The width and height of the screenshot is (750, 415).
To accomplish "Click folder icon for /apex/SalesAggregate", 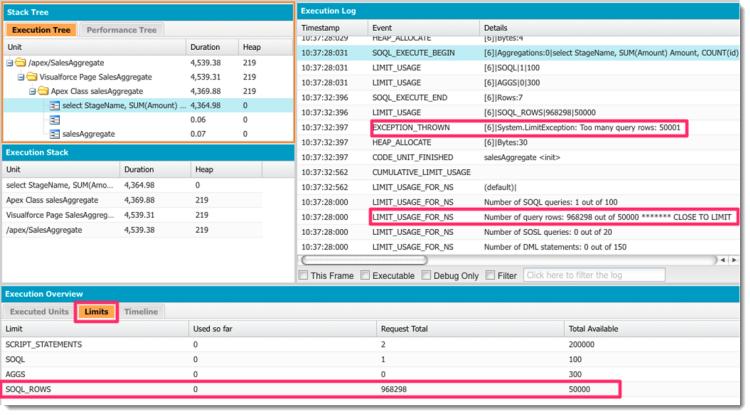I will click(19, 62).
